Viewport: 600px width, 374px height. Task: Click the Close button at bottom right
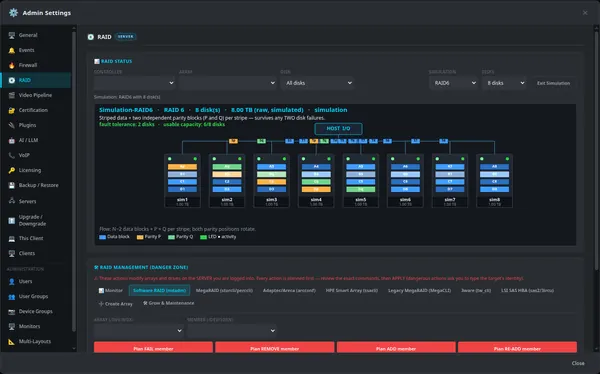point(578,363)
